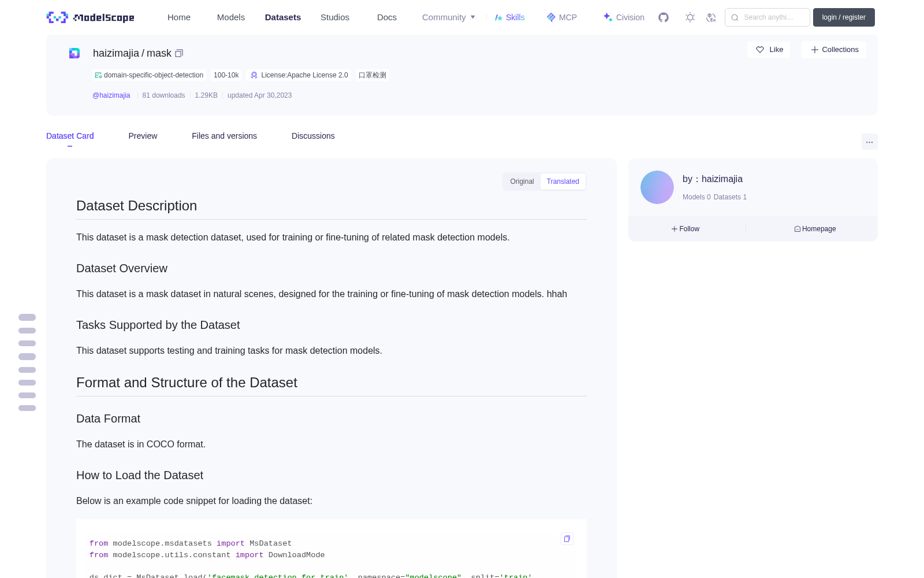The height and width of the screenshot is (578, 924).
Task: Click the domain-specific-object-detection tag
Action: click(x=149, y=75)
